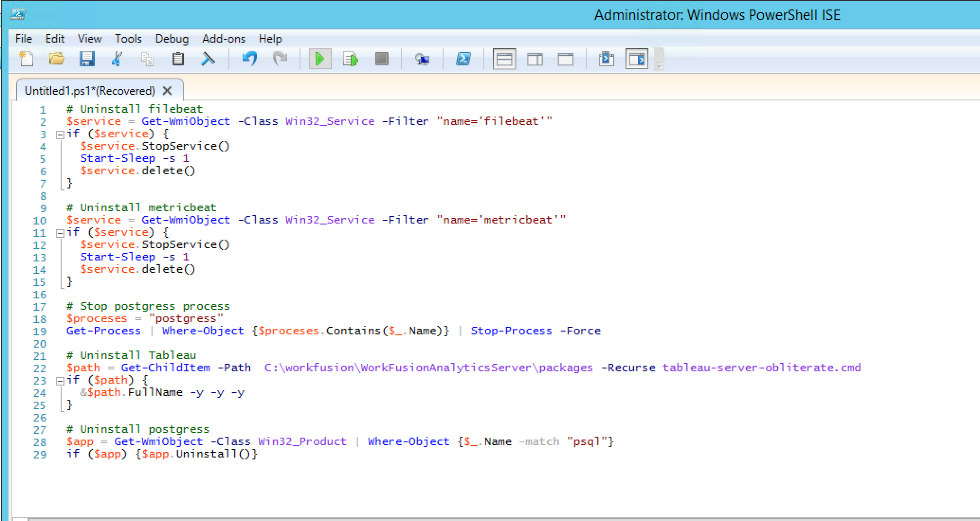
Task: Show script pane on right layout icon
Action: [535, 59]
